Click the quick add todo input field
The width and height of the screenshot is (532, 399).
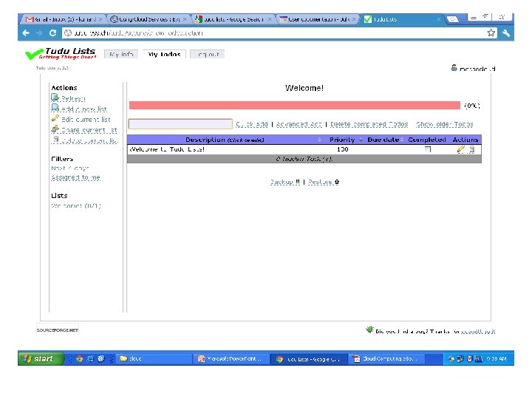click(180, 124)
